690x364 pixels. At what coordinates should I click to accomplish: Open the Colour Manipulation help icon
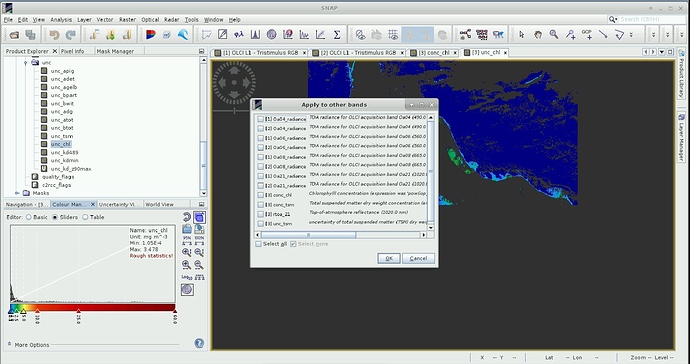(x=199, y=343)
